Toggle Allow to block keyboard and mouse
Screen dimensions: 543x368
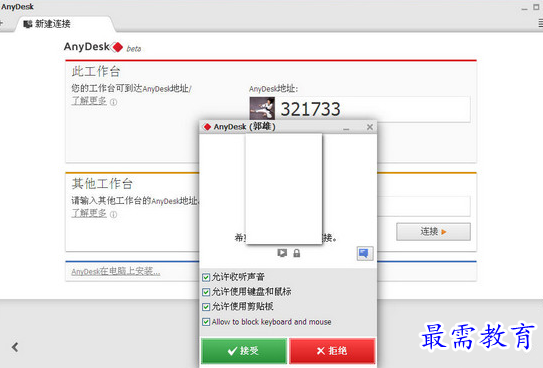click(x=206, y=322)
